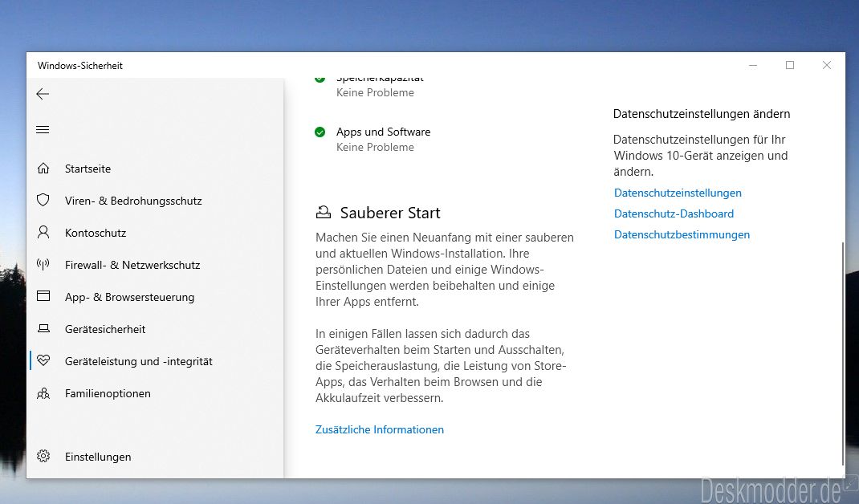Viewport: 859px width, 504px height.
Task: Click the Sauberer Start icon
Action: coord(324,213)
